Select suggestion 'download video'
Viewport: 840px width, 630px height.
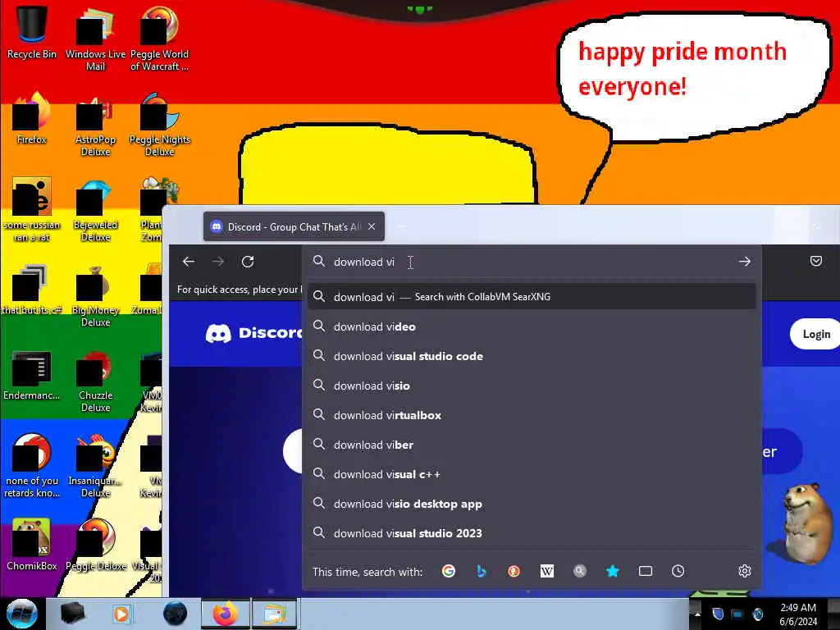pos(532,326)
